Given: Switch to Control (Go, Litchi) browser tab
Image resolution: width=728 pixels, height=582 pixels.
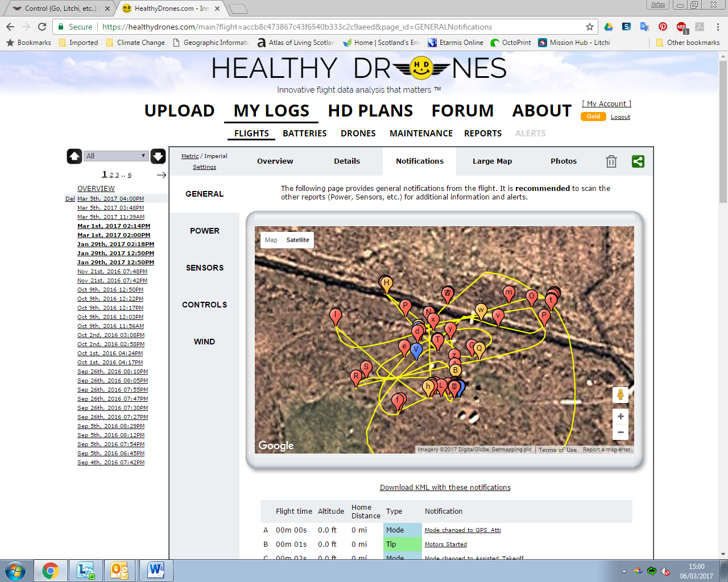Looking at the screenshot, I should 60,9.
